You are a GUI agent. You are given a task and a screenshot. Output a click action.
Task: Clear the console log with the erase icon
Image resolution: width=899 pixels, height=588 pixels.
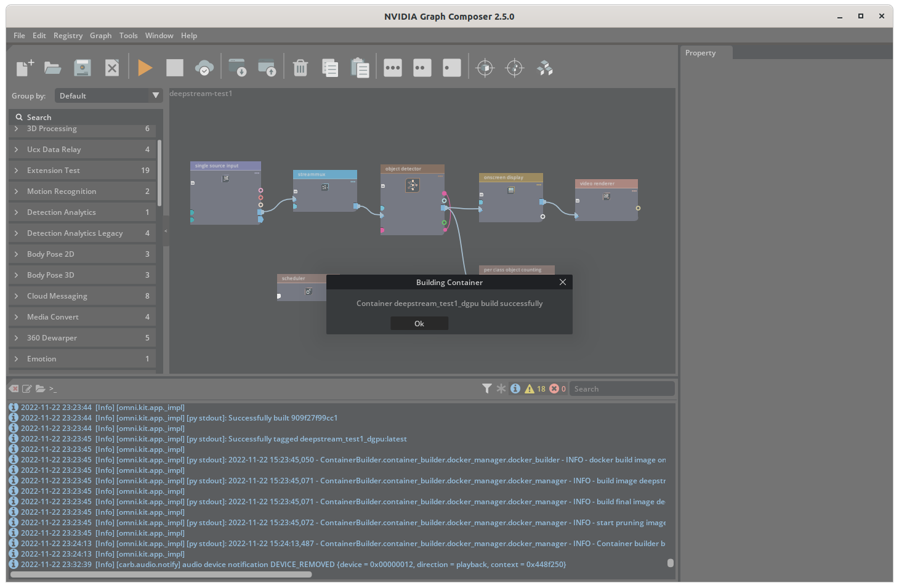click(x=14, y=389)
